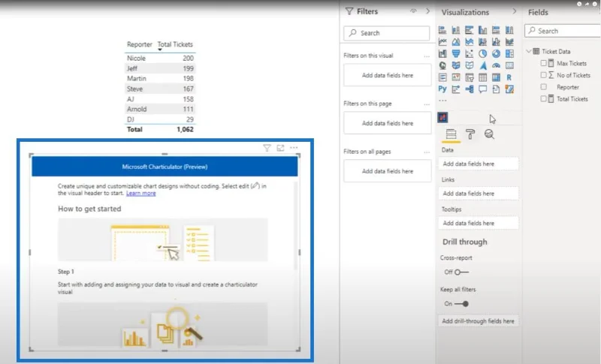Sort table by the Total Tickets column header
Viewport: 601px width, 364px height.
175,44
